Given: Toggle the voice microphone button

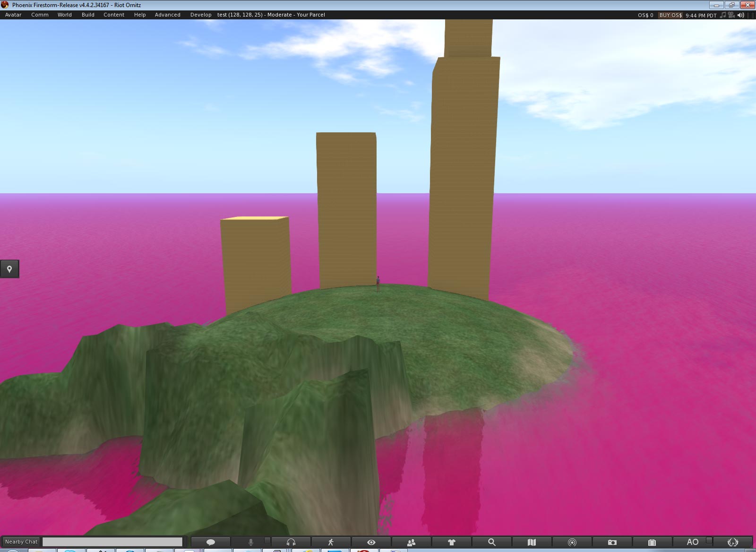Looking at the screenshot, I should pos(251,542).
